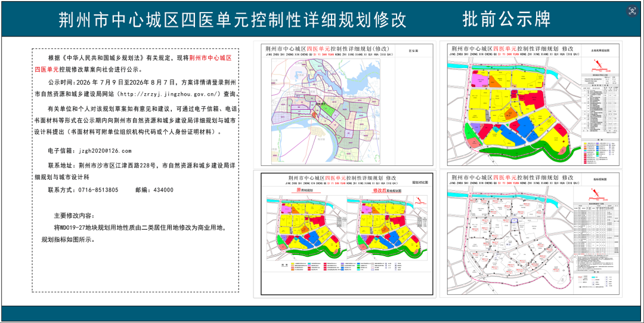Click the 修改后用地规划图 label
644x323 pixels.
[x=387, y=191]
